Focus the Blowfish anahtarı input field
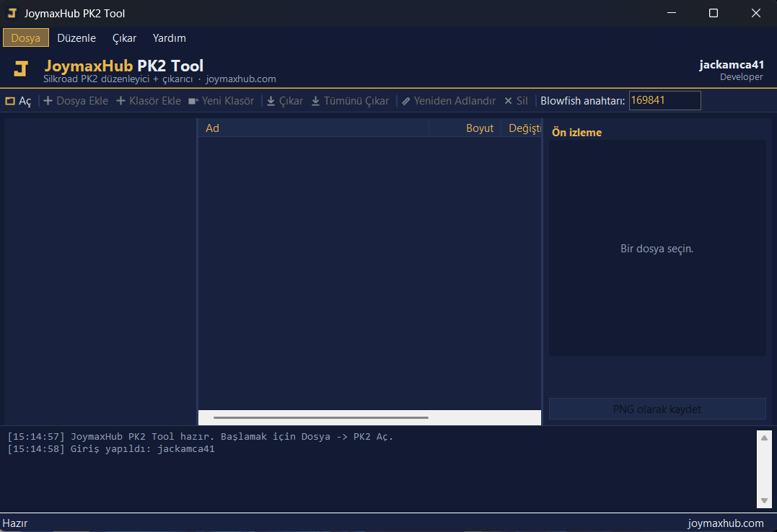The image size is (777, 532). [664, 100]
